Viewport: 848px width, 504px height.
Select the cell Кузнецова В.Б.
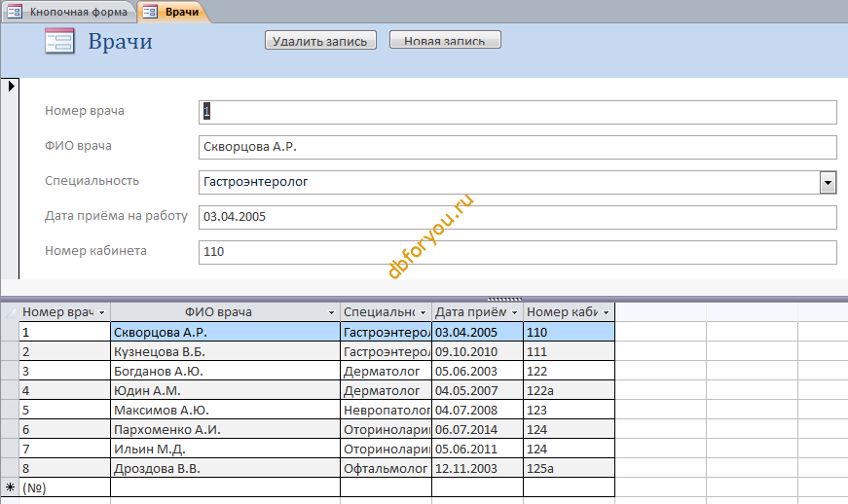click(226, 351)
